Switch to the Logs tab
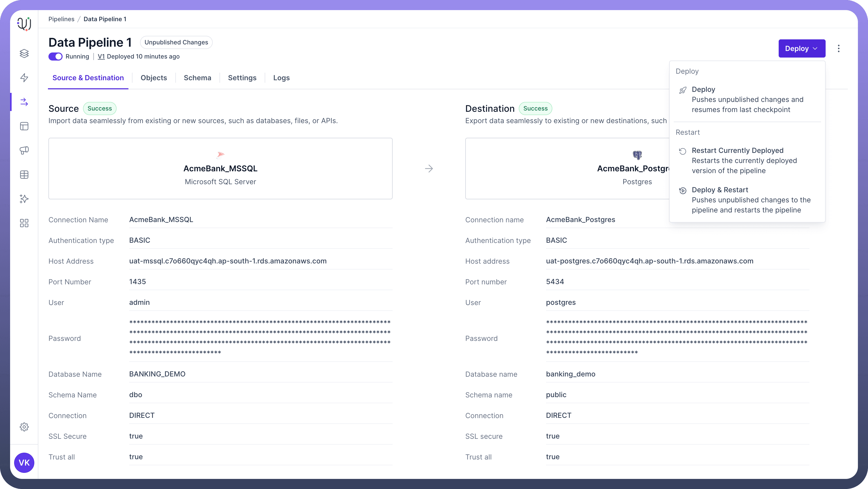Screen dimensions: 868x489 pyautogui.click(x=281, y=78)
